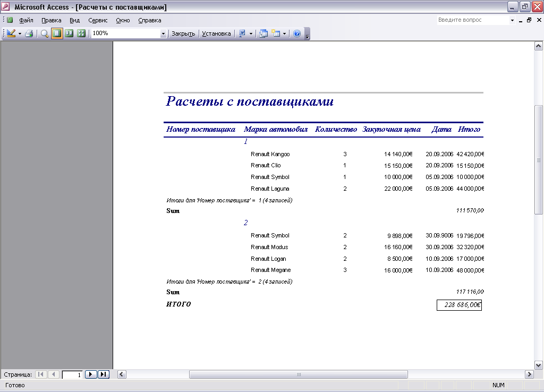Open the Правка menu
The height and width of the screenshot is (392, 544).
[x=52, y=20]
